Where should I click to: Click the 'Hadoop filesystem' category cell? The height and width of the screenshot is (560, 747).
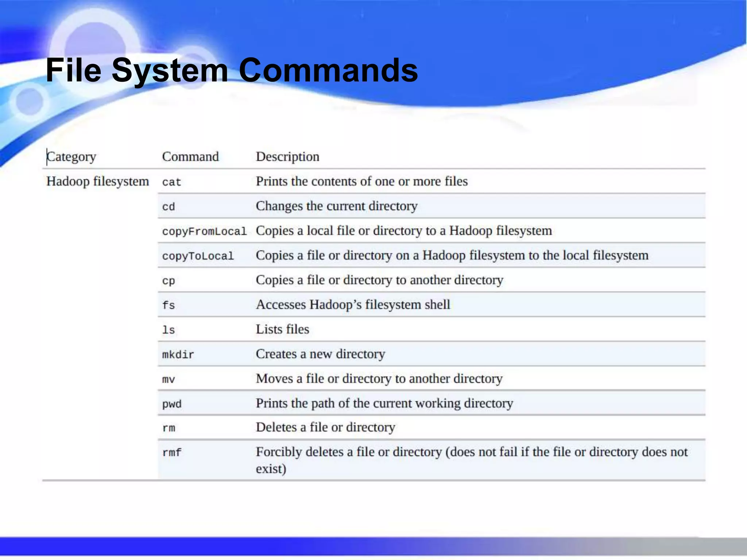point(98,182)
